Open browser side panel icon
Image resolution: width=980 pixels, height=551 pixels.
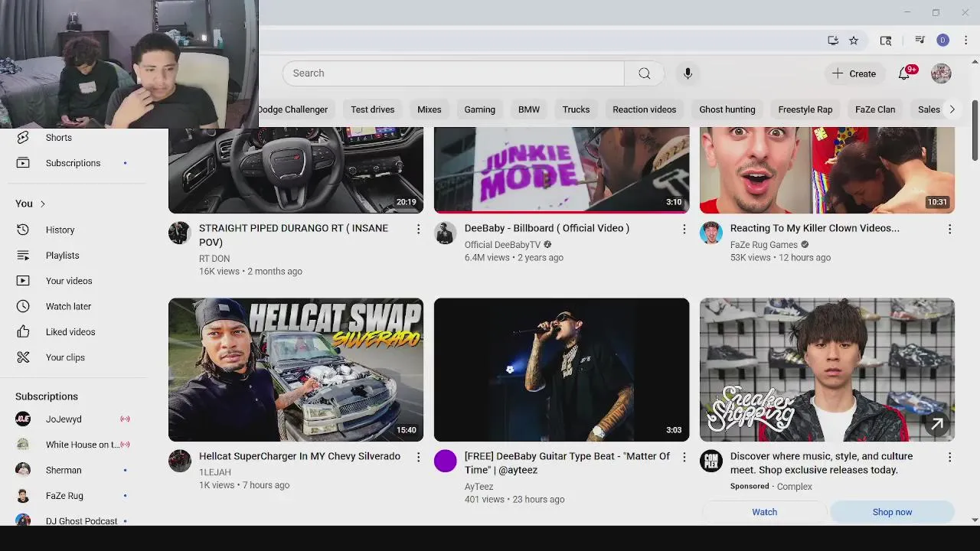(886, 41)
